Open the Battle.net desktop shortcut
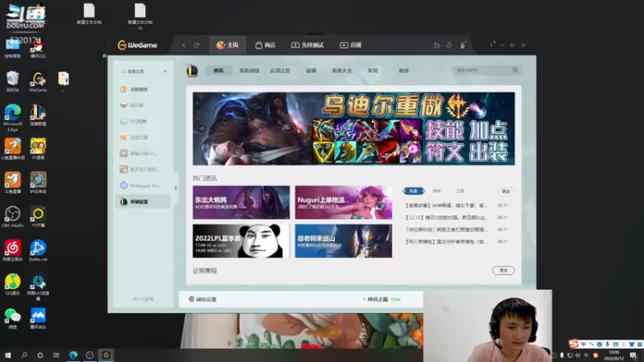Screen dimensions: 644x362 coord(38,250)
